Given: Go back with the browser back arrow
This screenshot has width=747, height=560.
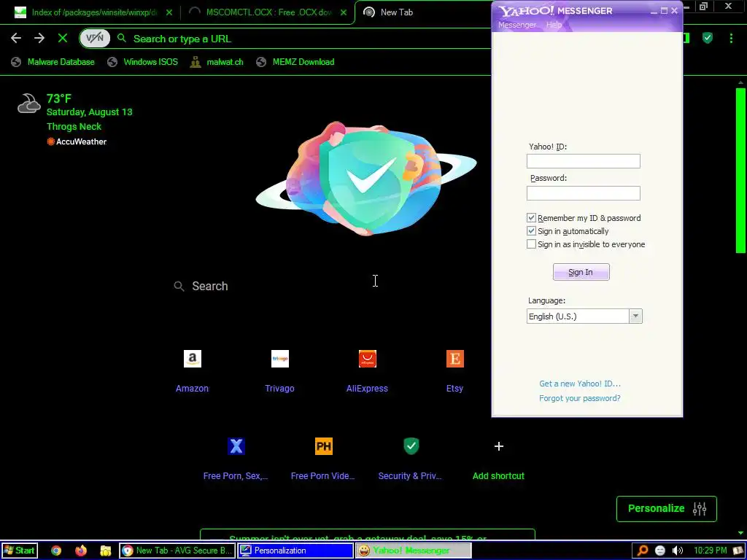Looking at the screenshot, I should tap(16, 39).
